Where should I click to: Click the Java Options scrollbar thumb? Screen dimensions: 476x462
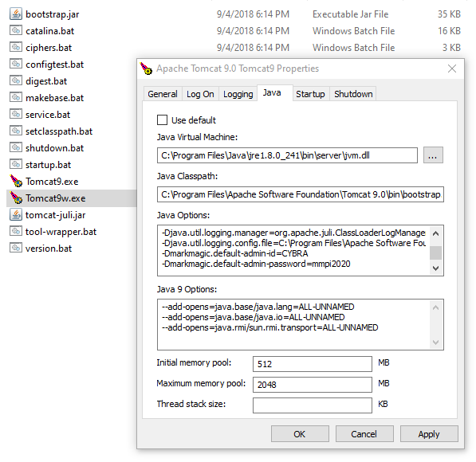(x=436, y=253)
